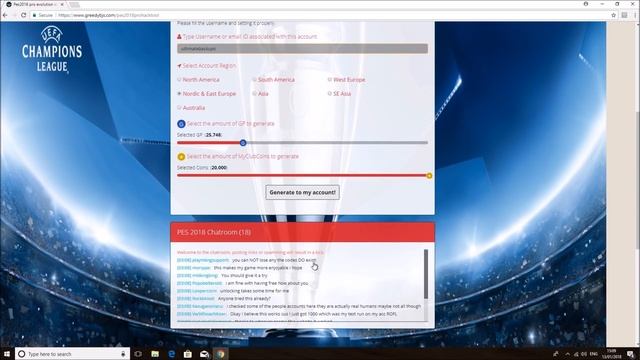Click the Secure padlock in address bar
Viewport: 640px width, 360px height.
(x=34, y=15)
